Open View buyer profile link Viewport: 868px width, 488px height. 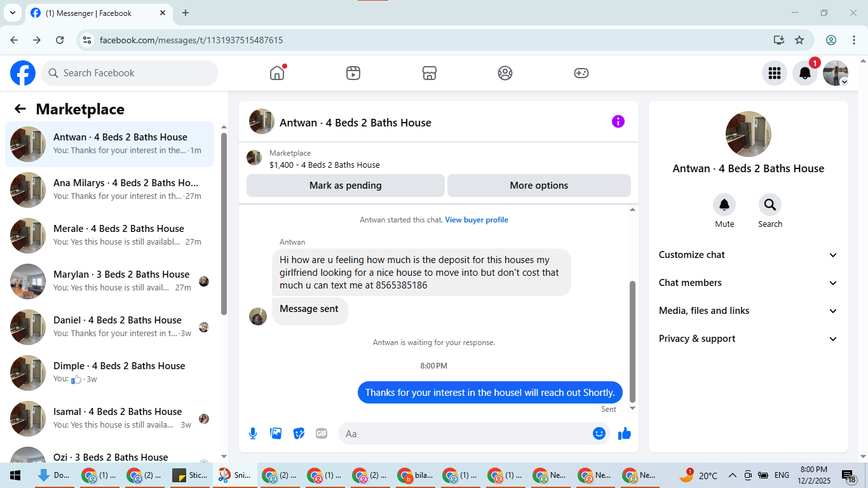[x=477, y=220]
